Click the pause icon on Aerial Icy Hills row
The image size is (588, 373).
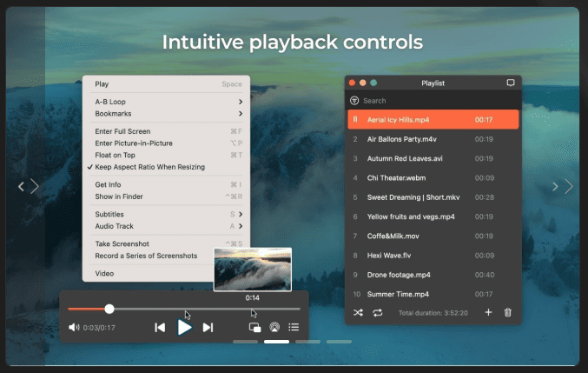tap(354, 120)
